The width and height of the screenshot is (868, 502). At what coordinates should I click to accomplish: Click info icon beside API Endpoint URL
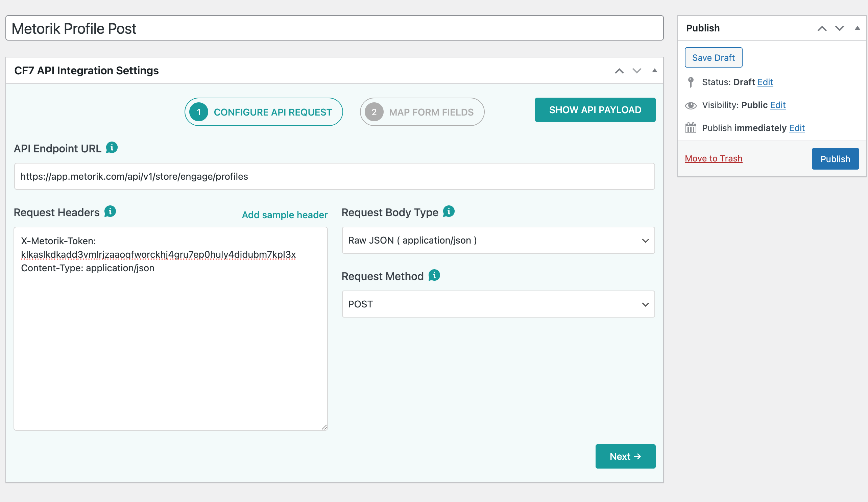point(112,148)
